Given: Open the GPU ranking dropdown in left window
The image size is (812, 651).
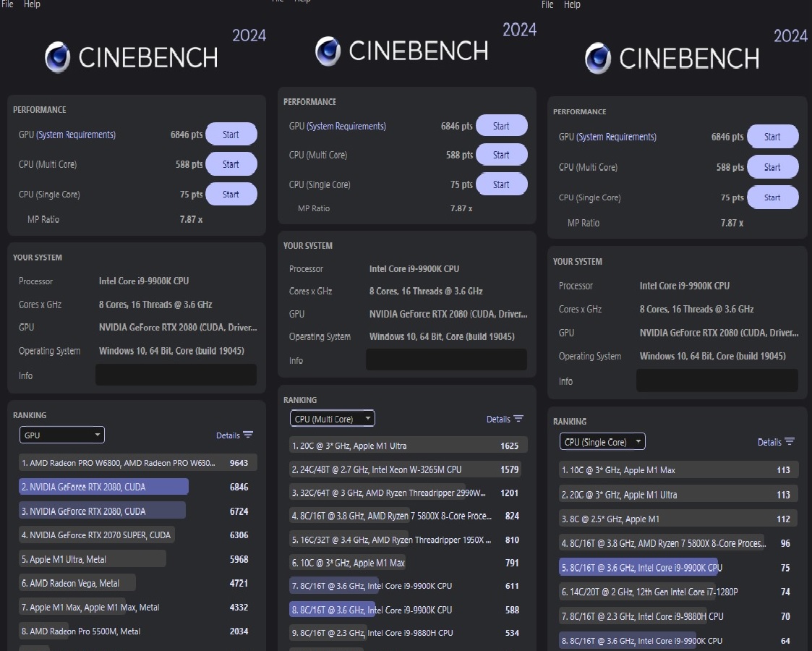Looking at the screenshot, I should (x=62, y=435).
